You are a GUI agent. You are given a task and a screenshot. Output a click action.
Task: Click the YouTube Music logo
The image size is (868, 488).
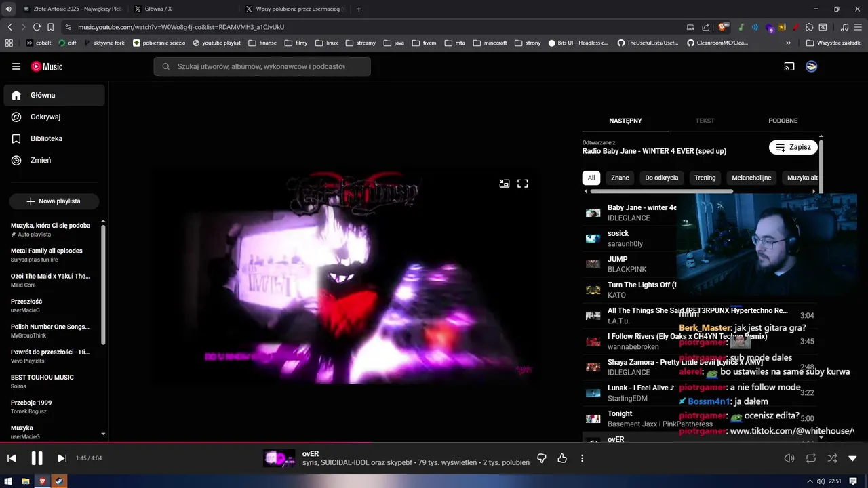point(47,66)
